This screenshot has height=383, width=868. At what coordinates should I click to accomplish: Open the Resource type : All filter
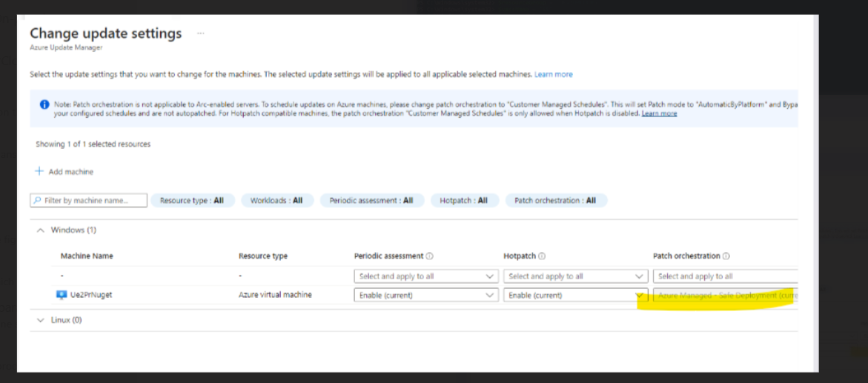pos(192,200)
